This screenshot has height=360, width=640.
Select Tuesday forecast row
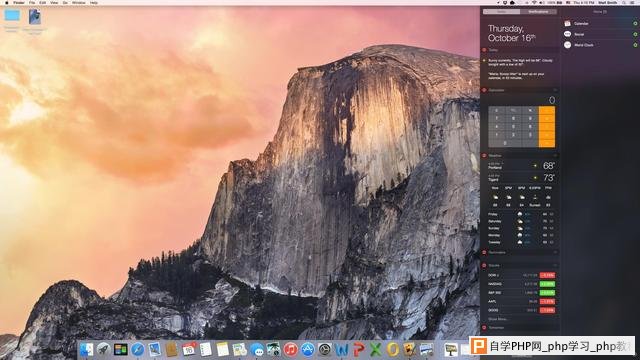[x=521, y=242]
